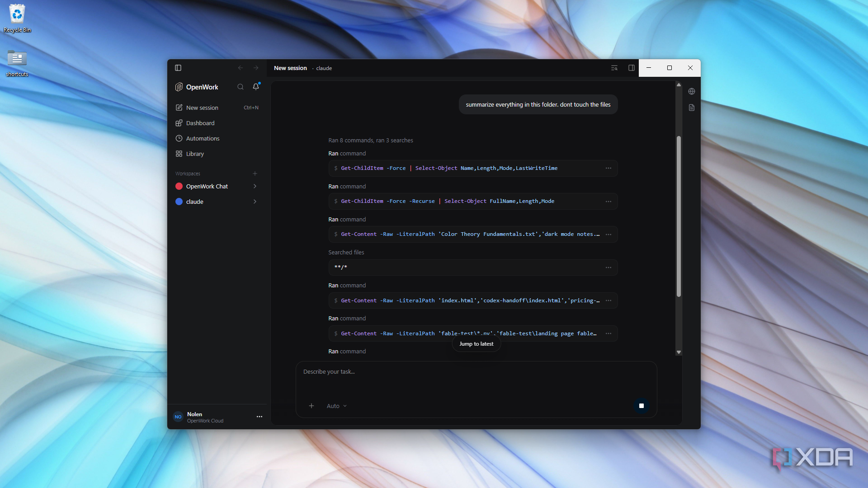Select the shortcuts desktop folder
The width and height of the screenshot is (868, 488).
coord(17,63)
